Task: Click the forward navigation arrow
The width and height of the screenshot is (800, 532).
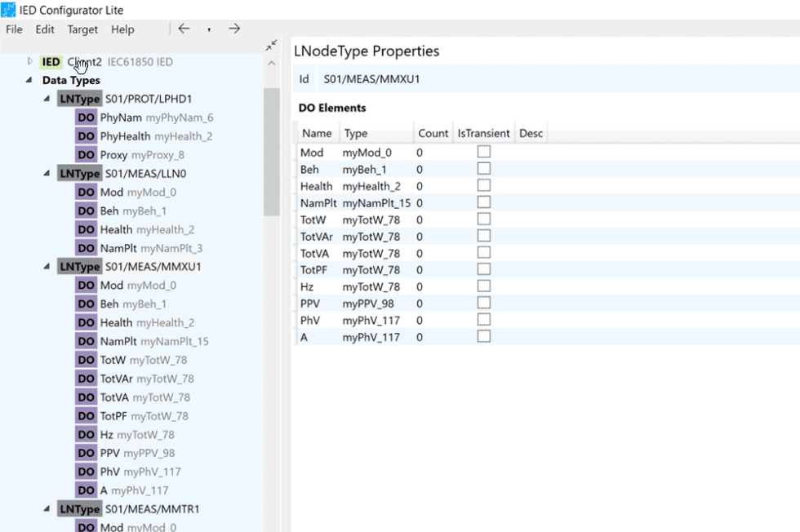Action: tap(234, 28)
